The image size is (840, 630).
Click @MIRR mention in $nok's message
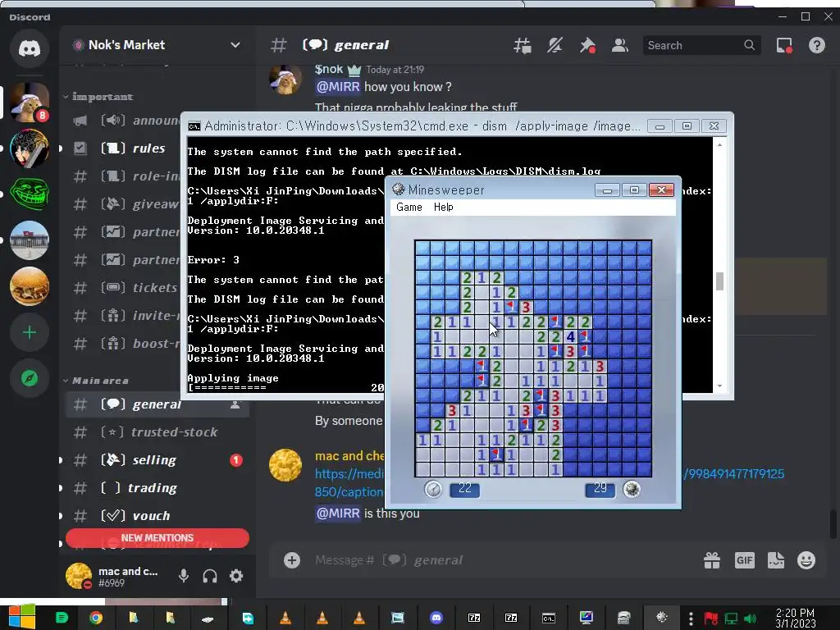click(x=337, y=87)
